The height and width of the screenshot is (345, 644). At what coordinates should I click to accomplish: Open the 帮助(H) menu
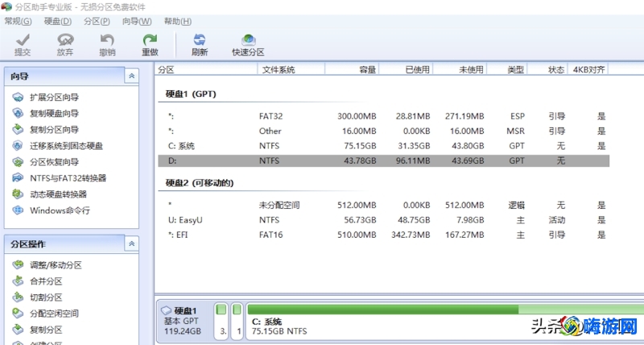click(x=177, y=22)
